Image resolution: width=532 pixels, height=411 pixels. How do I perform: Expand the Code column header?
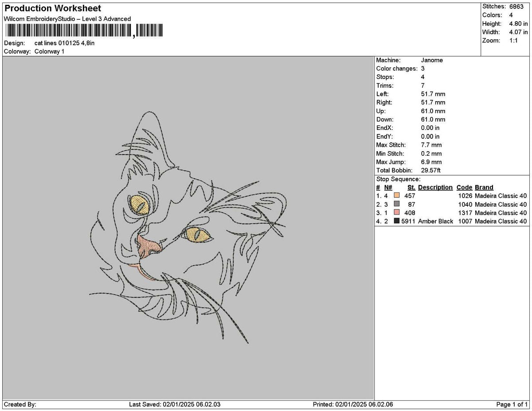(x=464, y=187)
